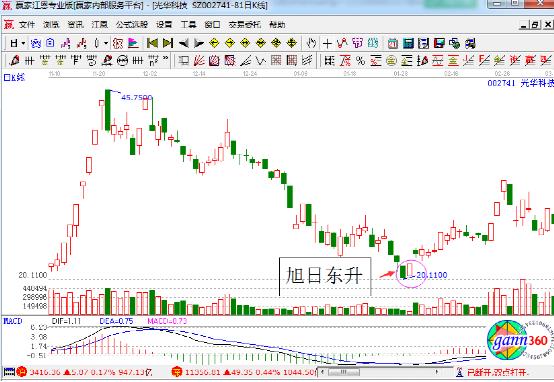Image resolution: width=554 pixels, height=382 pixels.
Task: Toggle the K线 square marker on chart
Action: [x=6, y=77]
